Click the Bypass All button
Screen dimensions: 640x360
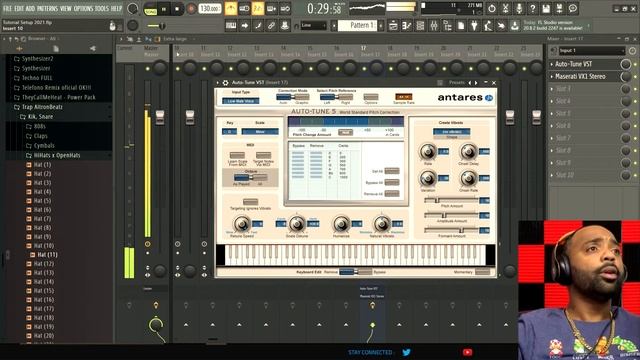tap(392, 182)
